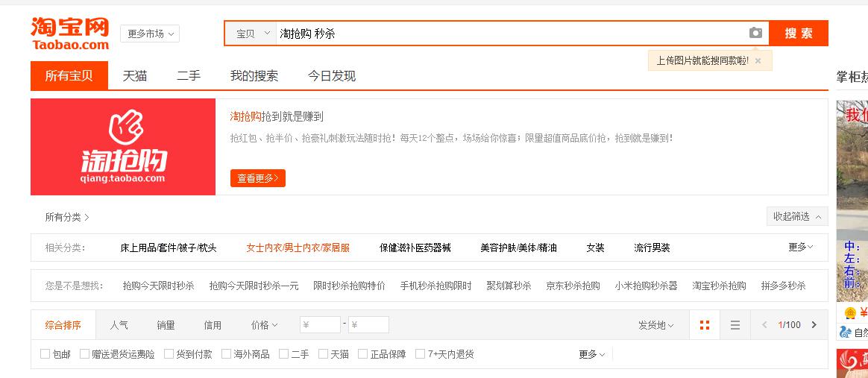Go to next results page arrow
Screen dimensions: 868x378
(814, 325)
